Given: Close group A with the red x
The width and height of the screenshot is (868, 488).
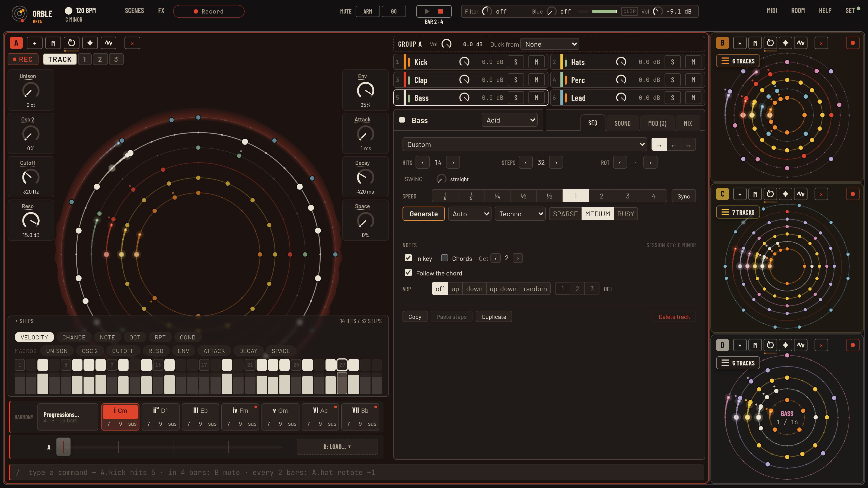Looking at the screenshot, I should [132, 43].
